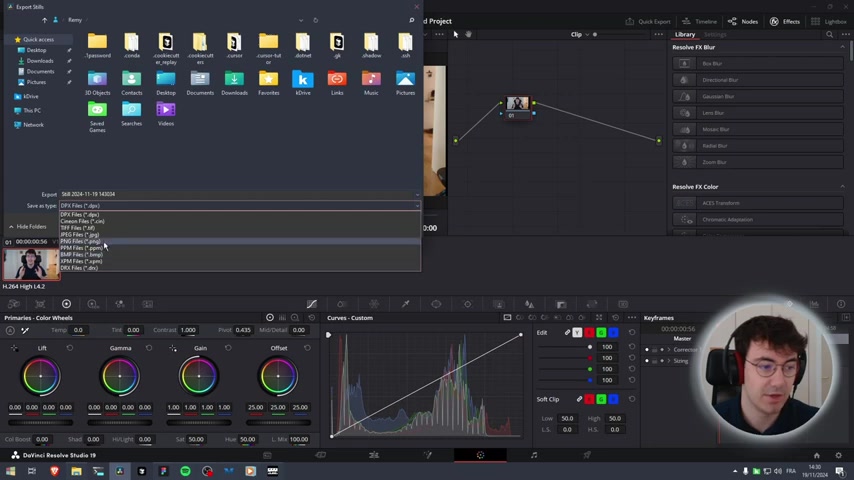The height and width of the screenshot is (480, 854).
Task: Collapse folders with Hide Folders button
Action: [28, 227]
